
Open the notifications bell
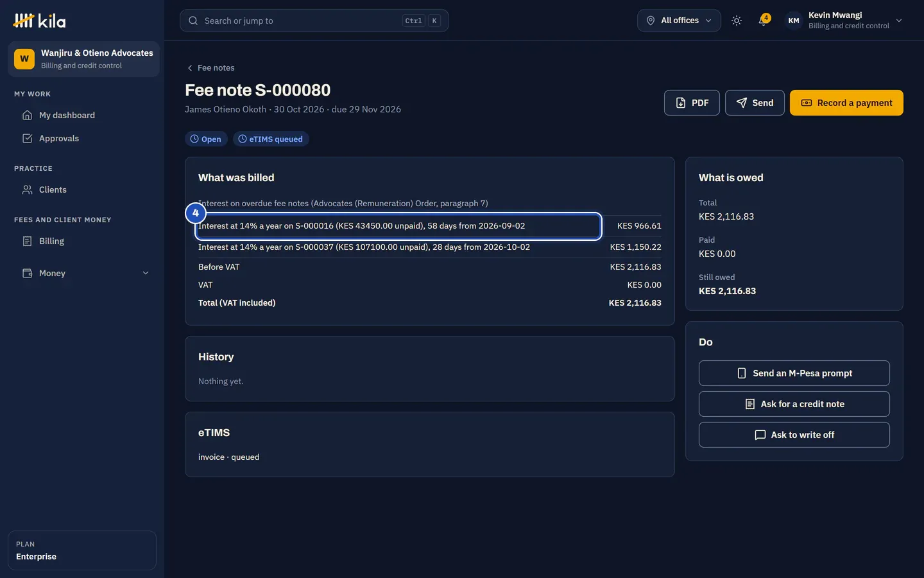(x=763, y=21)
